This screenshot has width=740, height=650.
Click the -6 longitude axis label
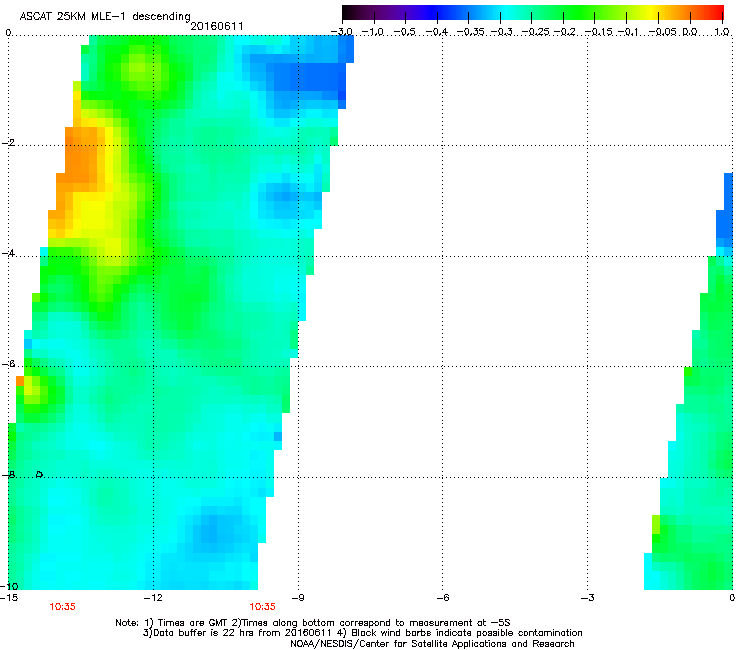pos(443,598)
